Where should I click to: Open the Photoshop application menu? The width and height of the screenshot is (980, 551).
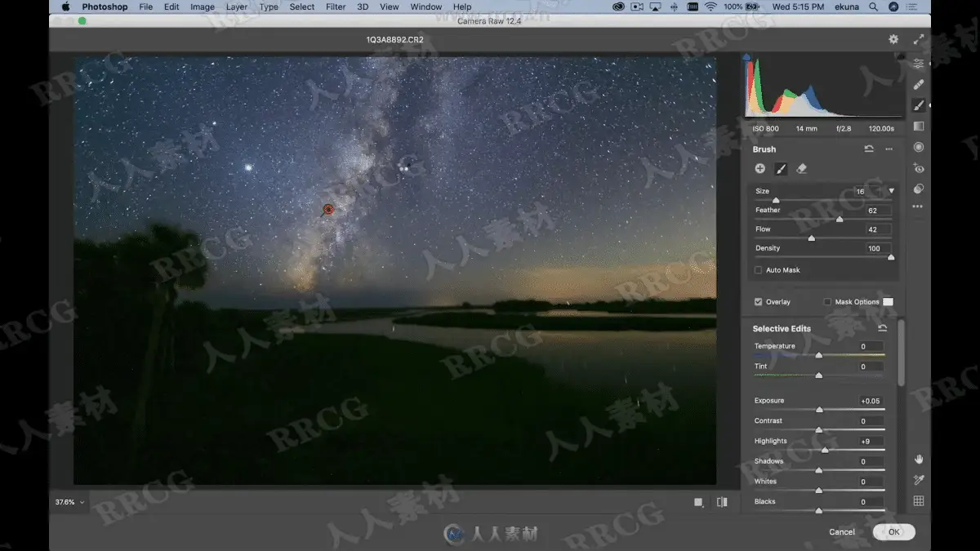[105, 7]
